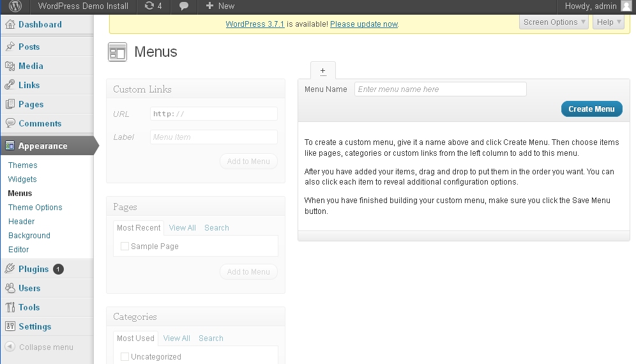The width and height of the screenshot is (636, 364).
Task: Tick the Uncategorized category checkbox
Action: [x=125, y=357]
